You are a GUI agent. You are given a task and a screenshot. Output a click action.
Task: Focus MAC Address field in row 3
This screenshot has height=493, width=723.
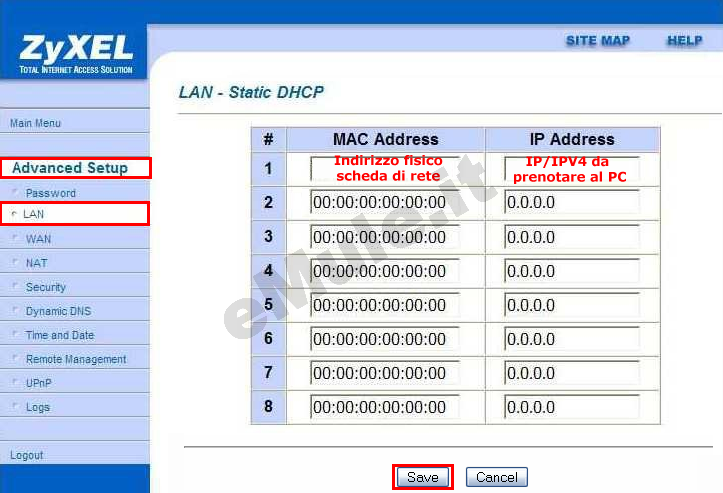pyautogui.click(x=385, y=237)
